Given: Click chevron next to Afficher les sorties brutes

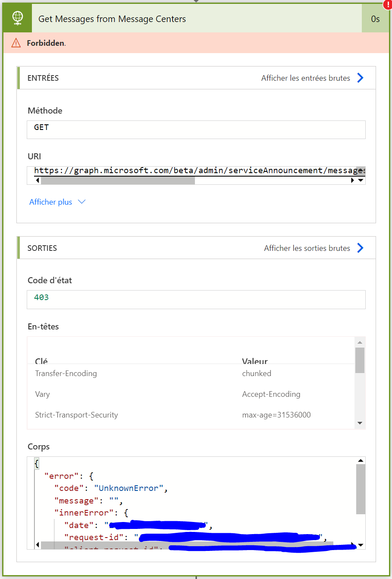Looking at the screenshot, I should [361, 248].
